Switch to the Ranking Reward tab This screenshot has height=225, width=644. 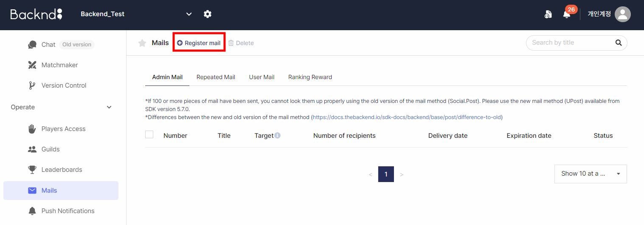tap(310, 77)
